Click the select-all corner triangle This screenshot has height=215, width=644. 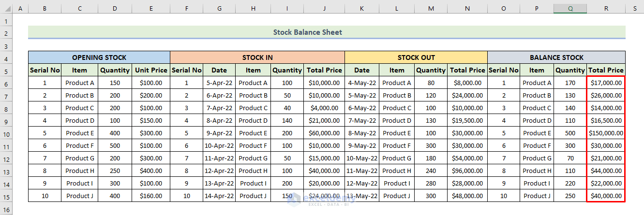point(6,9)
